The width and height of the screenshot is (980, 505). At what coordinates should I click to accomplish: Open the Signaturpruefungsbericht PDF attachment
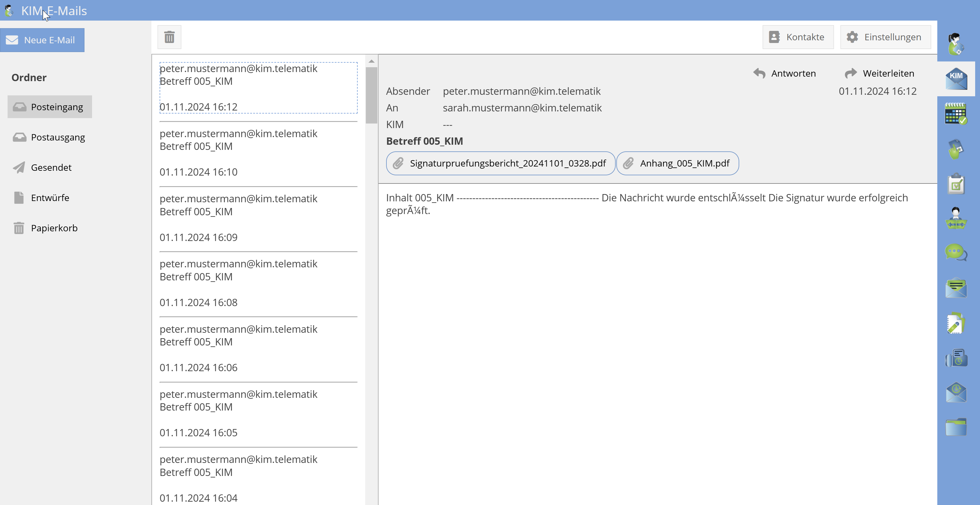[500, 163]
